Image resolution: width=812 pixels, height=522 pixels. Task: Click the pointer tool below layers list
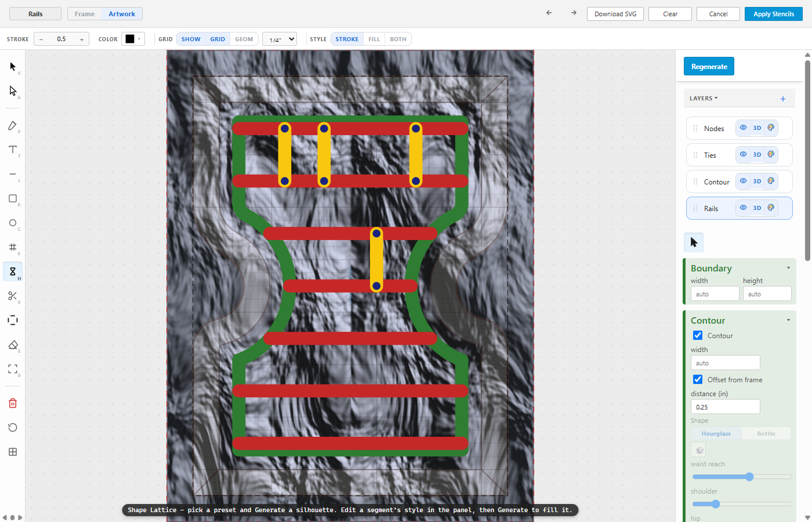click(694, 242)
